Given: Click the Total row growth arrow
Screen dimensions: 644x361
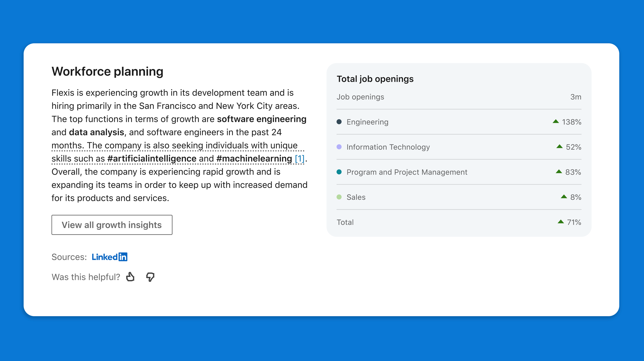Looking at the screenshot, I should click(x=561, y=222).
